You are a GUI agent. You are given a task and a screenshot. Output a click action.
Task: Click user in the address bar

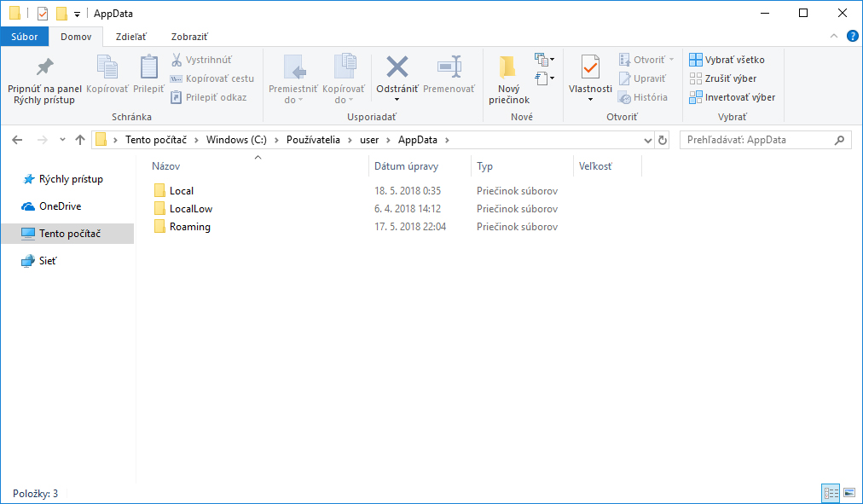pyautogui.click(x=369, y=140)
